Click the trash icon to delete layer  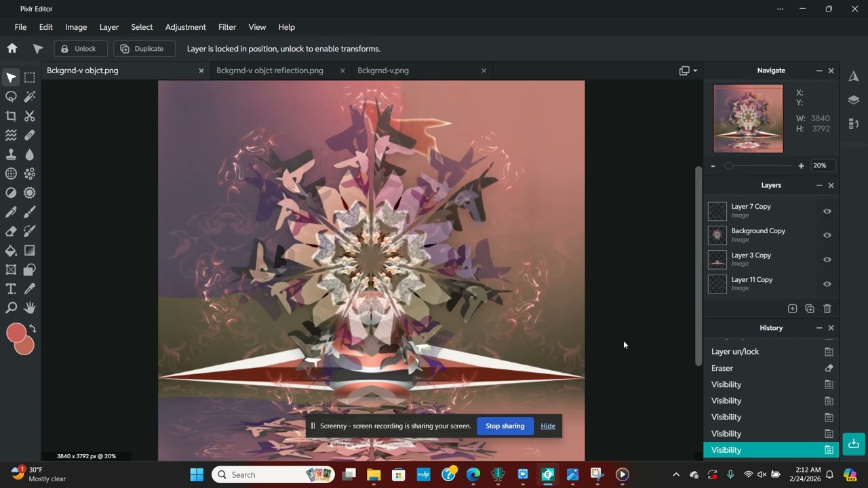pos(827,308)
